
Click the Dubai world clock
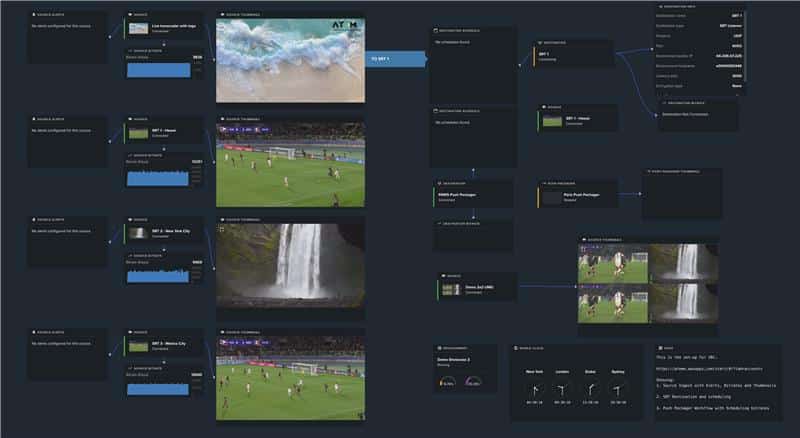[591, 388]
